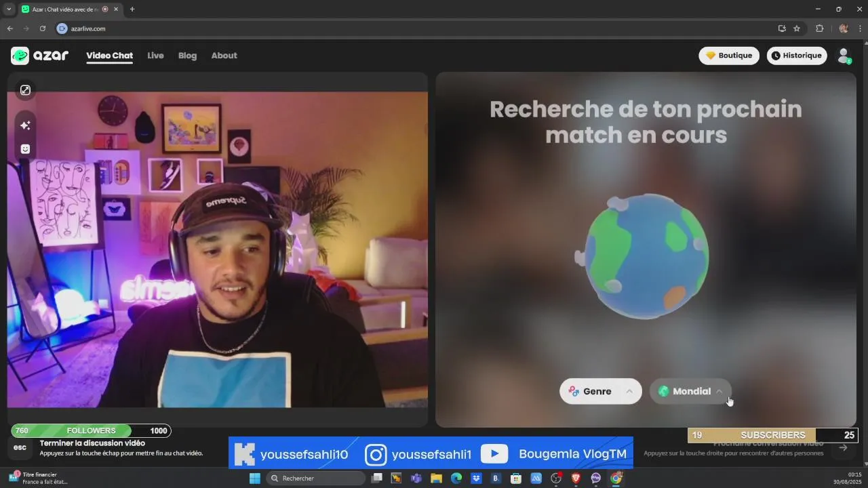This screenshot has width=868, height=488.
Task: Open Microsoft Teams from the taskbar
Action: (x=416, y=479)
